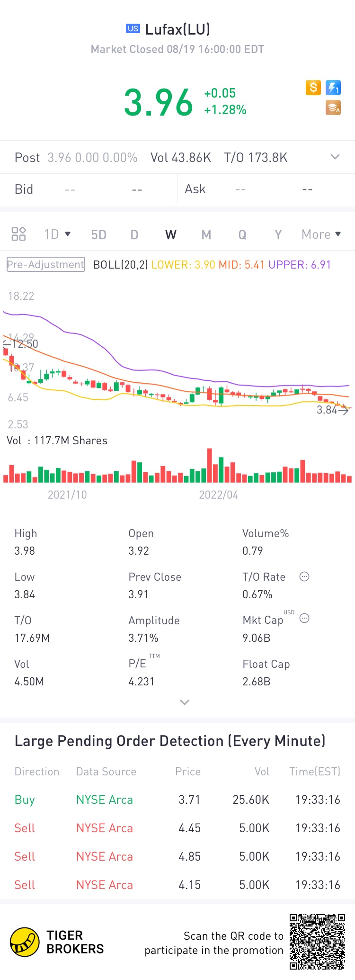Open the Tiger Brokers logo
This screenshot has width=355, height=980.
click(26, 943)
